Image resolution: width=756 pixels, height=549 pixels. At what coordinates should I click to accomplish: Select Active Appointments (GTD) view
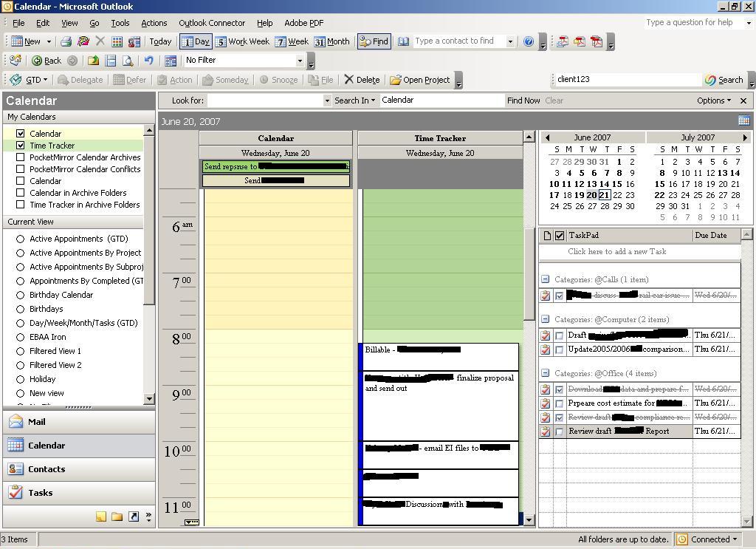pos(20,239)
